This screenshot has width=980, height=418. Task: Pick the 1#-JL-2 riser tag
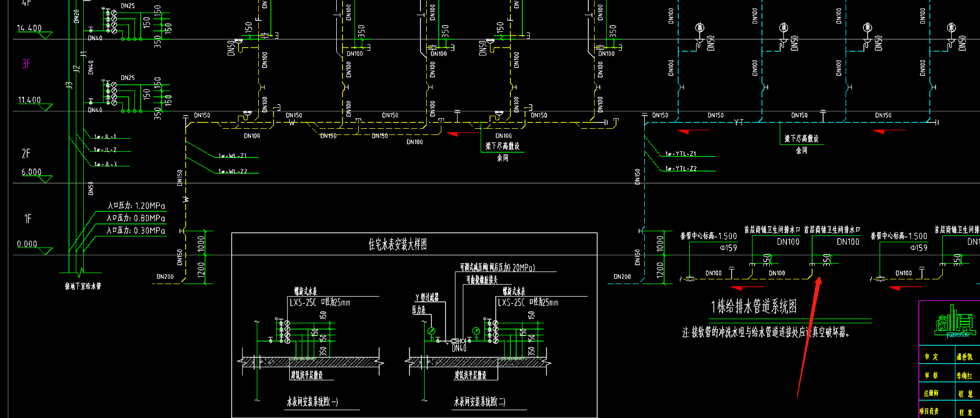coord(105,150)
